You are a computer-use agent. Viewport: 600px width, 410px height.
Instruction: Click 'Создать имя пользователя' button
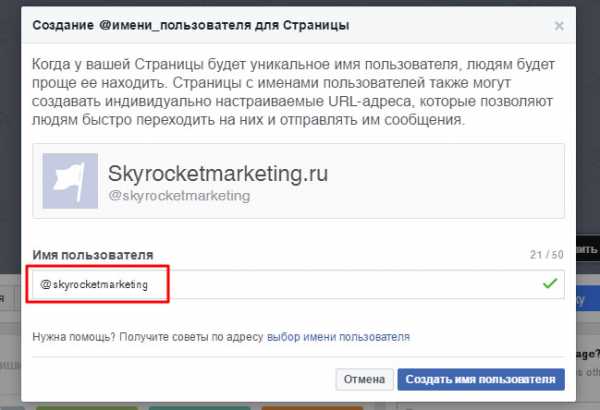(x=481, y=379)
